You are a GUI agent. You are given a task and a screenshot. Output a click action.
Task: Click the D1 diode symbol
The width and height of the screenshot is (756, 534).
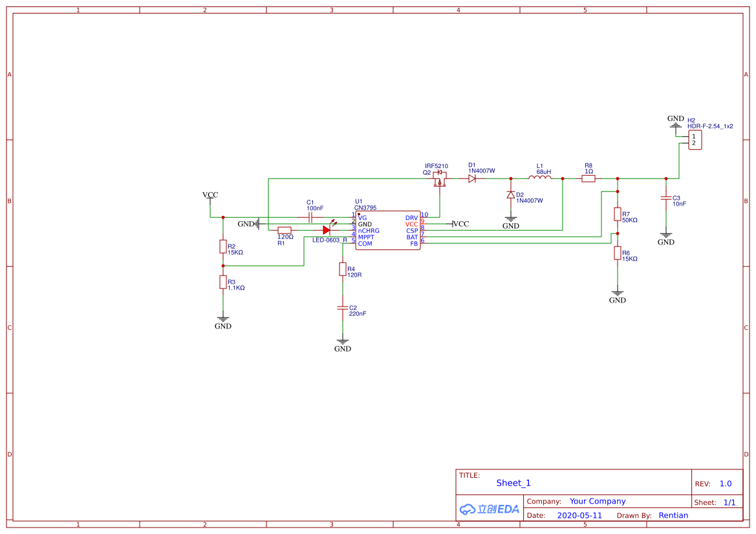pos(472,178)
